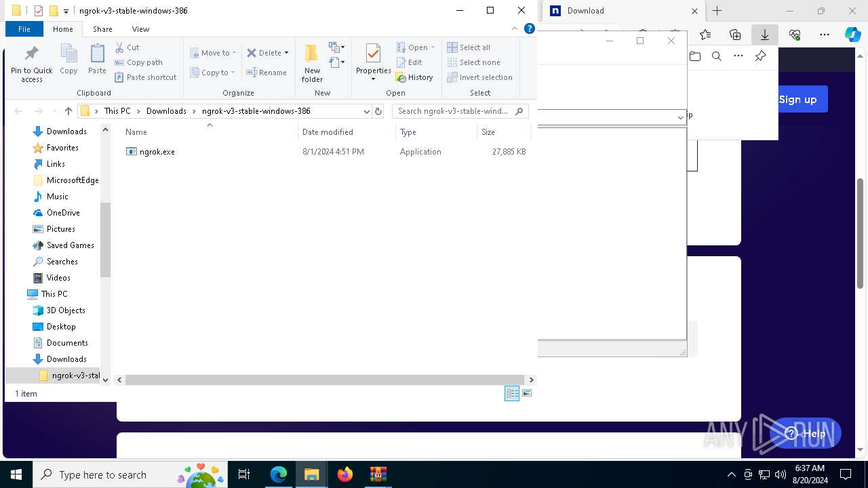The image size is (868, 488).
Task: Sort by Size column header
Action: pos(504,132)
